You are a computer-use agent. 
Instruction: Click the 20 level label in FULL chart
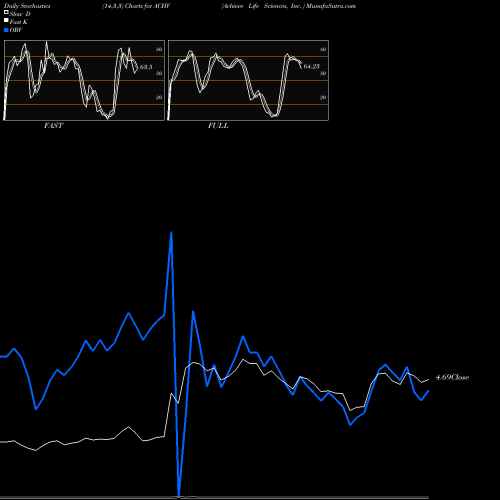coord(323,97)
